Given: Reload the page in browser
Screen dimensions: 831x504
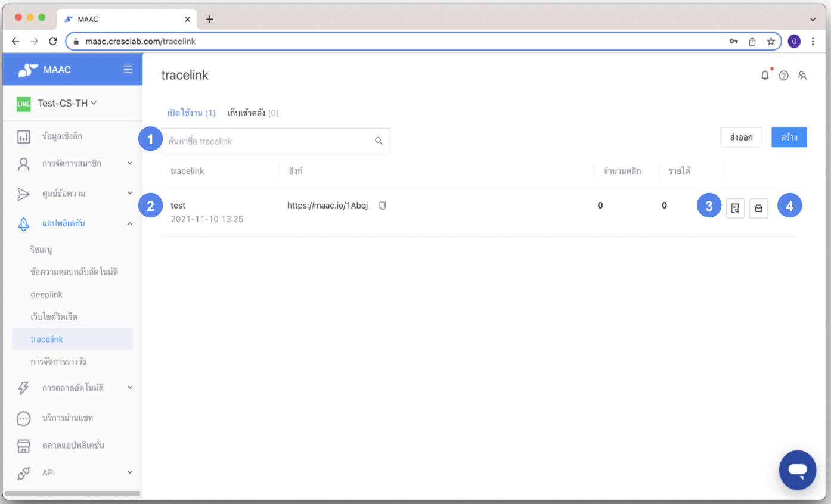Looking at the screenshot, I should (52, 41).
